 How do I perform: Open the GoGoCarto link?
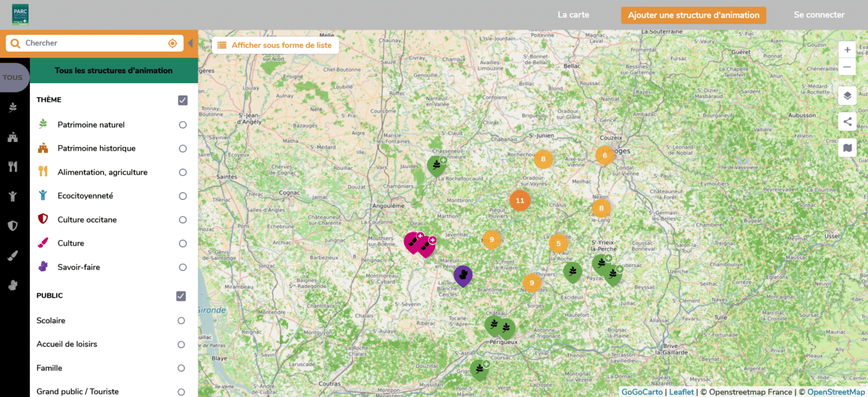641,392
